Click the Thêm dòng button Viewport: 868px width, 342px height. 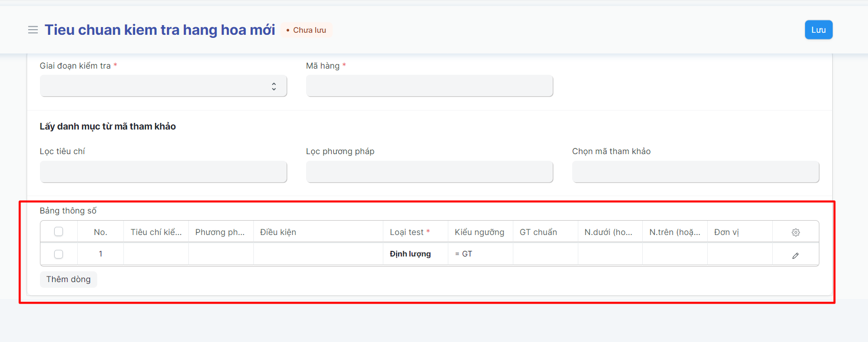coord(69,280)
